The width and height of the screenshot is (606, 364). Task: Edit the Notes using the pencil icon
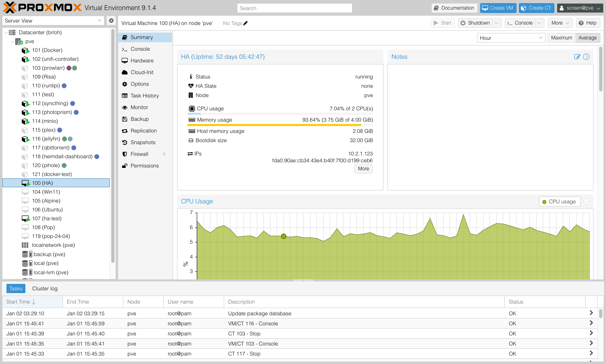(x=577, y=57)
